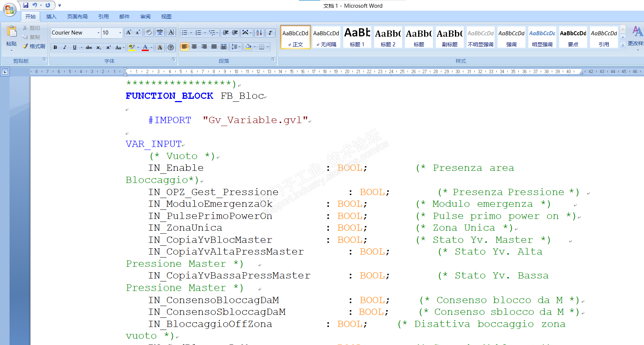Open the Asian layout options
The width and height of the screenshot is (644, 345).
(x=247, y=33)
